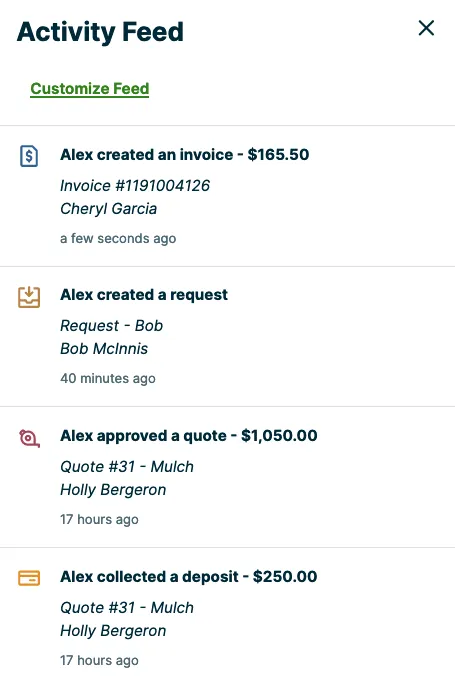Viewport: 455px width, 684px height.
Task: Close the Activity Feed panel
Action: tap(426, 28)
